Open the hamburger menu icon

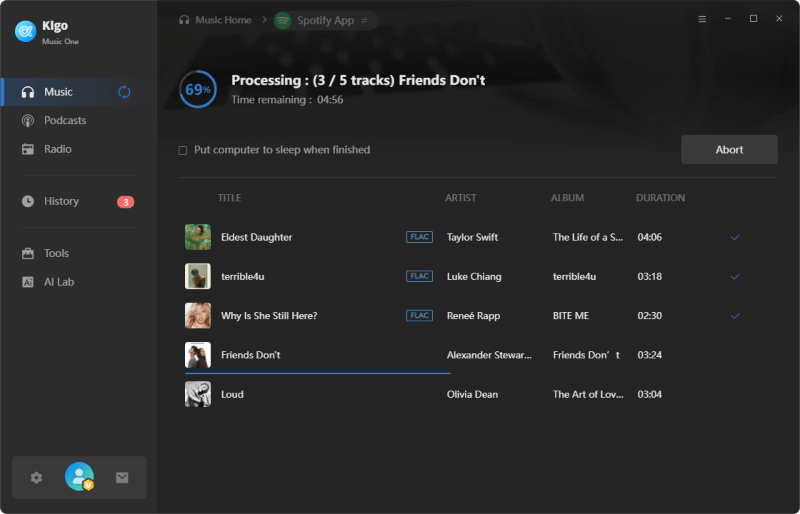point(702,19)
